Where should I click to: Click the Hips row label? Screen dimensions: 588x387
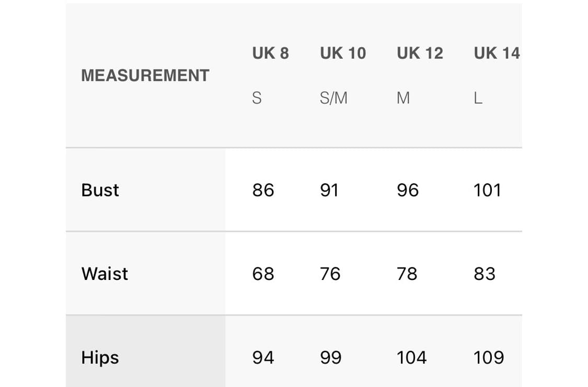[100, 358]
